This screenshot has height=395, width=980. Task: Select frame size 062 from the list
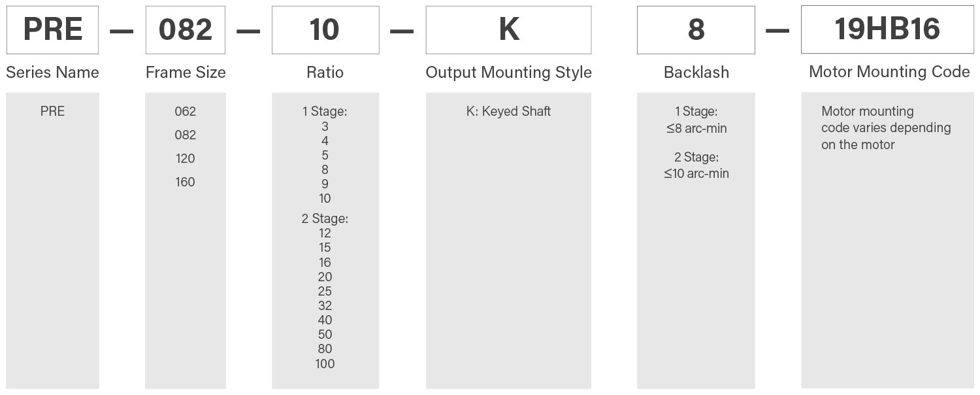pyautogui.click(x=186, y=111)
